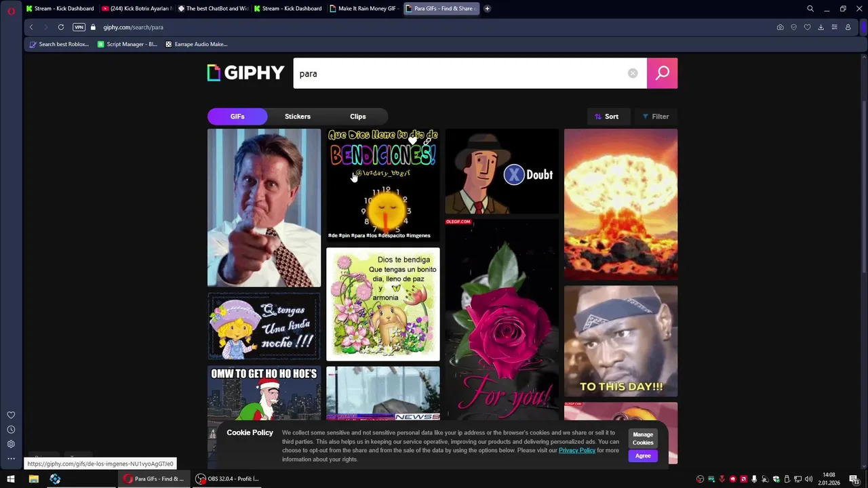Screen dimensions: 868x488
Task: Select the Clips tab
Action: coord(358,117)
